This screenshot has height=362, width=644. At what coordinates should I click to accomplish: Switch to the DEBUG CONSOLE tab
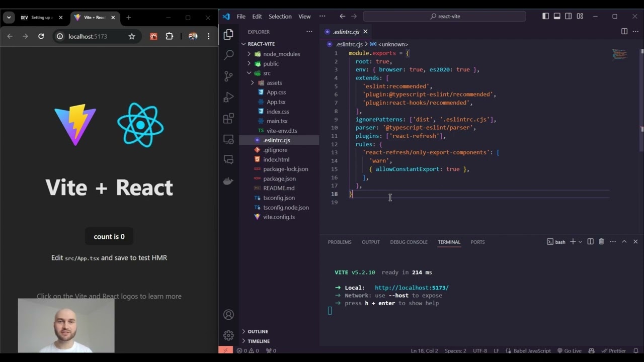point(409,242)
